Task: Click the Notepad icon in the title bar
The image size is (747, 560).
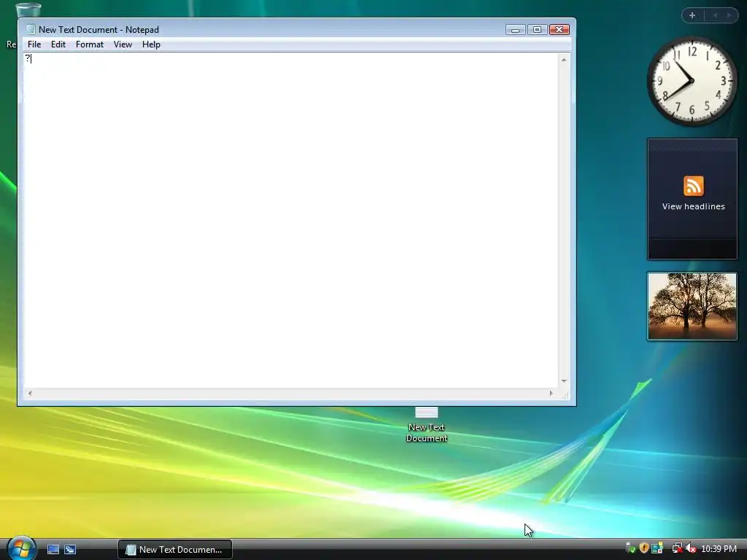Action: click(x=31, y=29)
